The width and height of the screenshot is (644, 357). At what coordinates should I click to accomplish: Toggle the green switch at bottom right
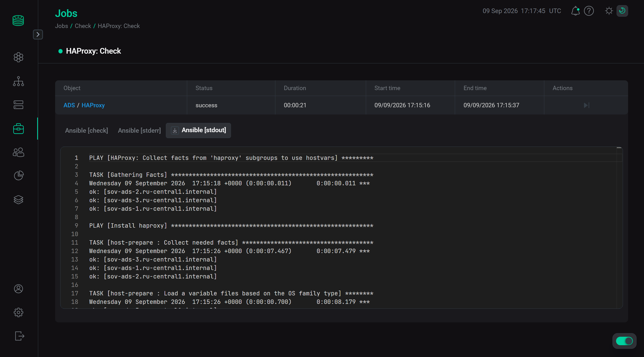[x=624, y=341]
